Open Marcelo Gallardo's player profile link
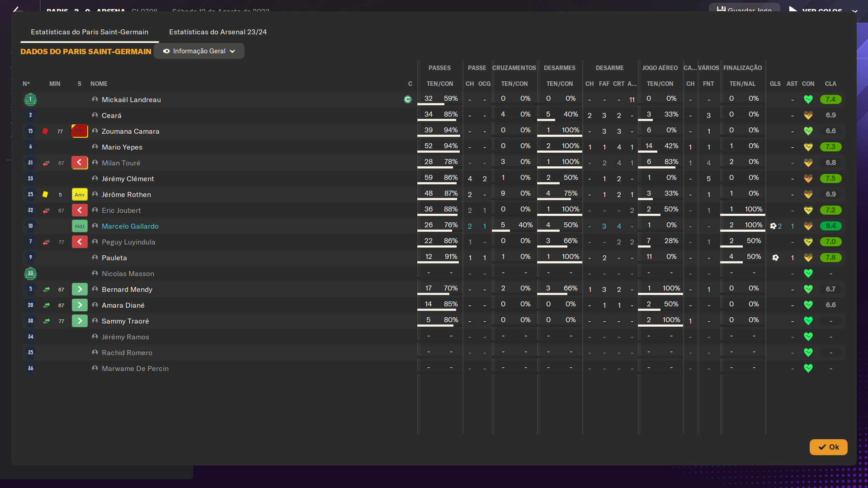Screen dimensions: 868x488 coord(130,226)
